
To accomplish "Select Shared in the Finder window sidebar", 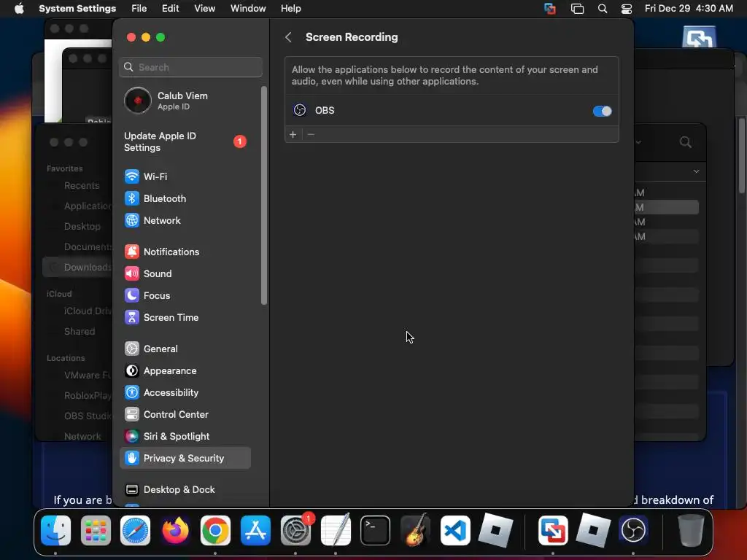I will click(79, 332).
